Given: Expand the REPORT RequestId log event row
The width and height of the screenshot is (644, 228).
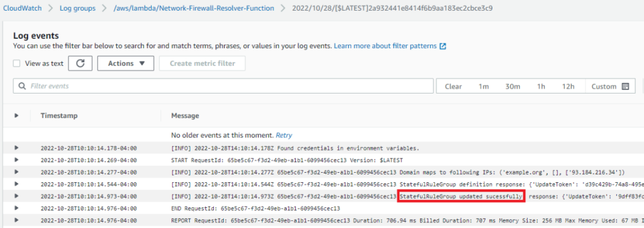Looking at the screenshot, I should click(16, 220).
